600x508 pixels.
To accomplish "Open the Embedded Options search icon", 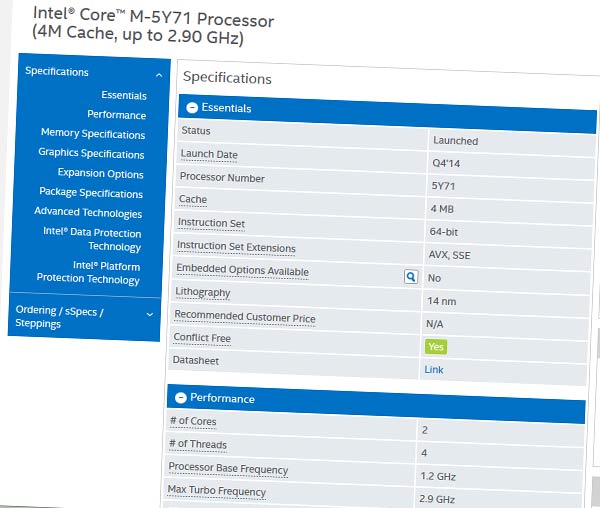I will click(411, 276).
